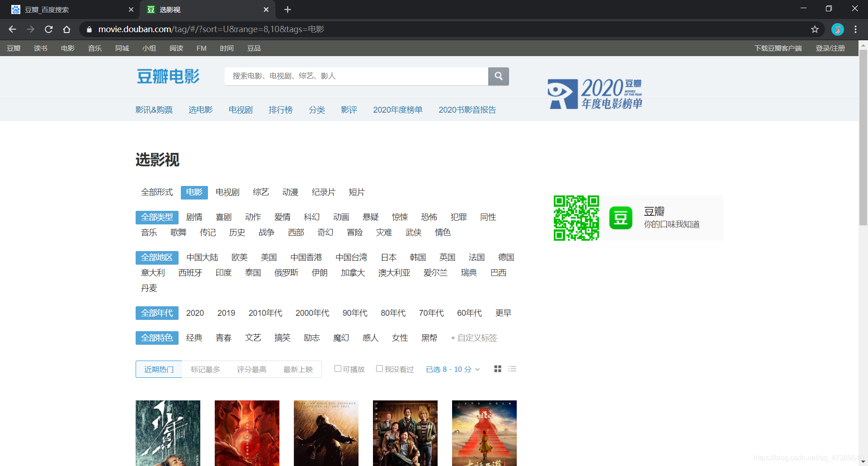Click the green 豆 app icon
The width and height of the screenshot is (868, 466).
(x=621, y=218)
